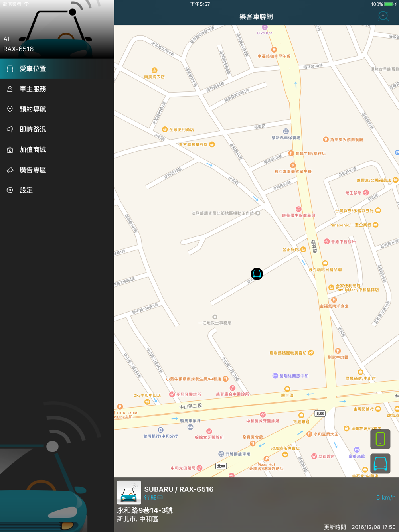Tap the 全家便利商店/中和福祥店 marker
Image resolution: width=399 pixels, height=532 pixels.
coord(331,287)
